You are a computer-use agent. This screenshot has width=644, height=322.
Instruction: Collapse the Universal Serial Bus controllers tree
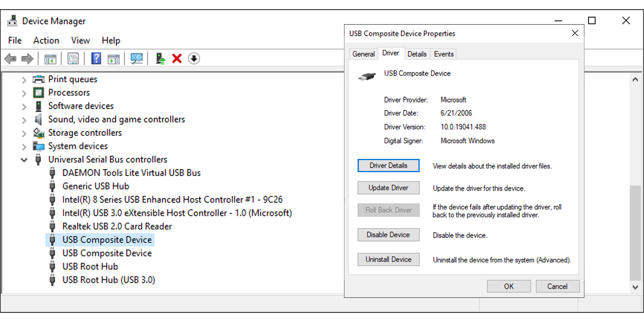[x=24, y=159]
